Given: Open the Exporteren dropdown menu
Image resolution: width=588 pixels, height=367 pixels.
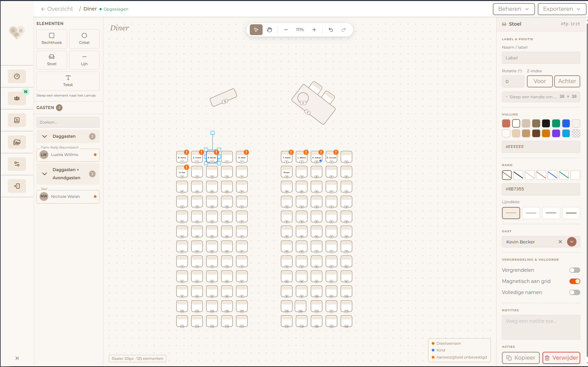Looking at the screenshot, I should point(562,9).
